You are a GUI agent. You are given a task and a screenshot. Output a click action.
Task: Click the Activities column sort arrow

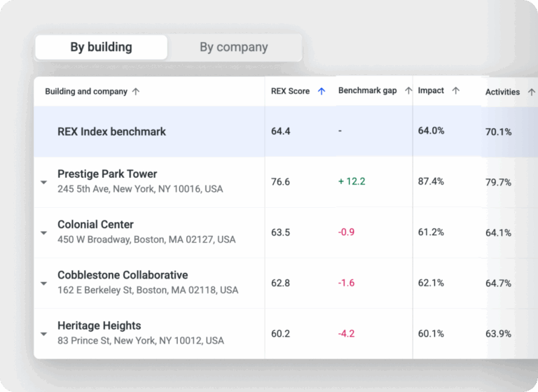click(x=532, y=92)
